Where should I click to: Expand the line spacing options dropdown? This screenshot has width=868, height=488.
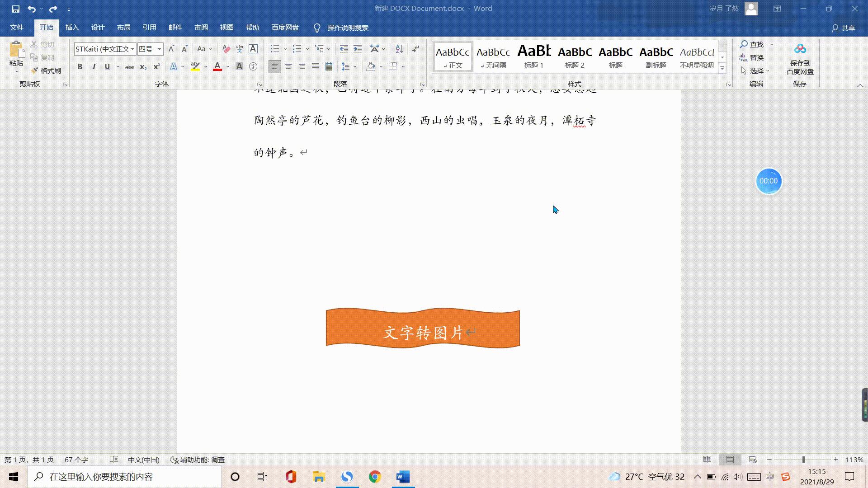(x=354, y=66)
